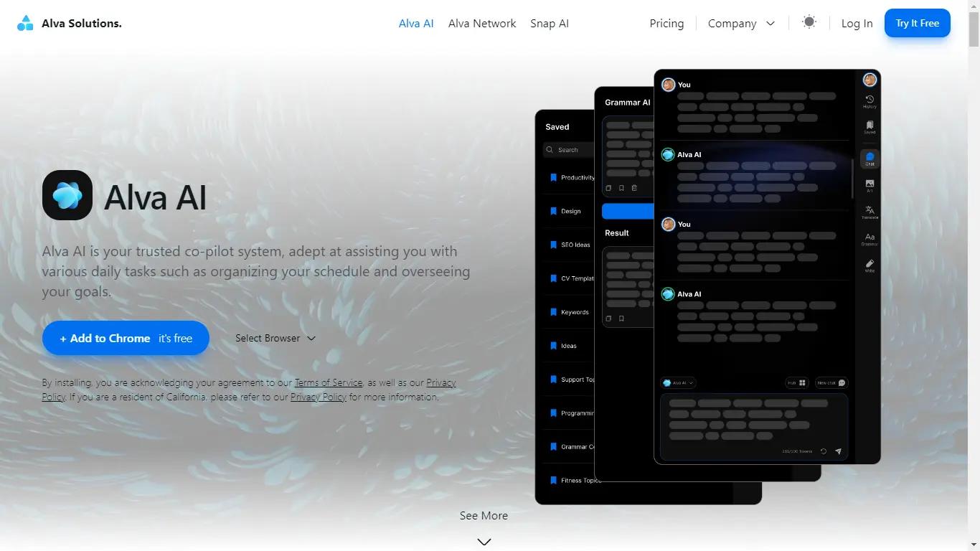Open the Terms of Service link
Image resolution: width=980 pixels, height=551 pixels.
coord(329,382)
